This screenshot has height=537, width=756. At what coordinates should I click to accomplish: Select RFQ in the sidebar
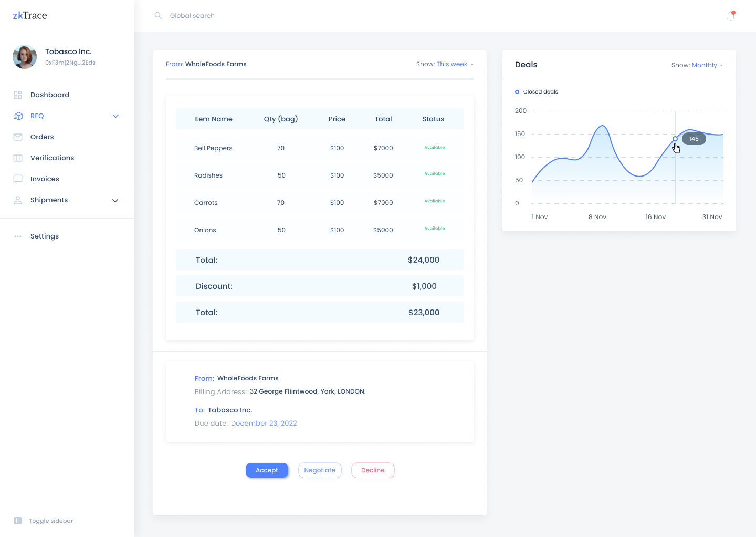coord(37,116)
